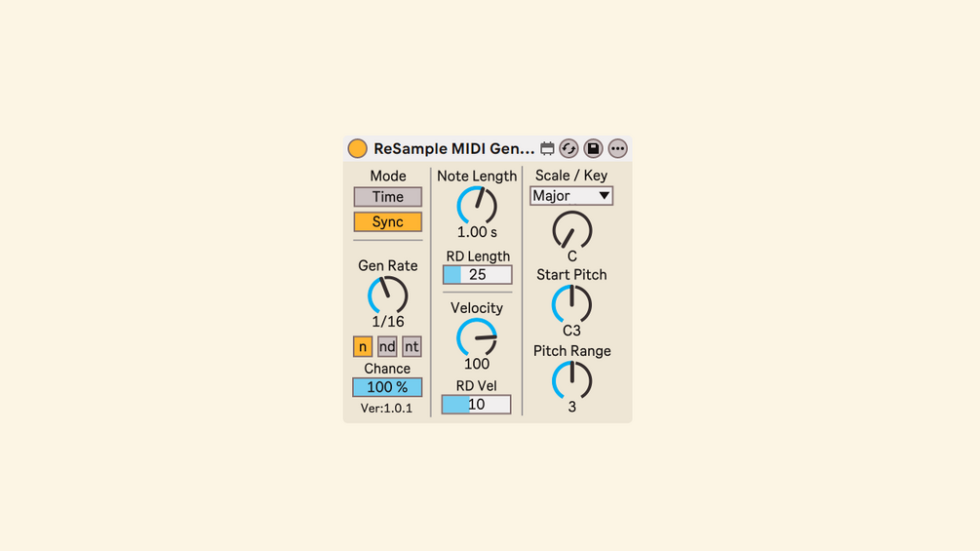Open the three-dots device options menu
980x551 pixels.
[617, 148]
